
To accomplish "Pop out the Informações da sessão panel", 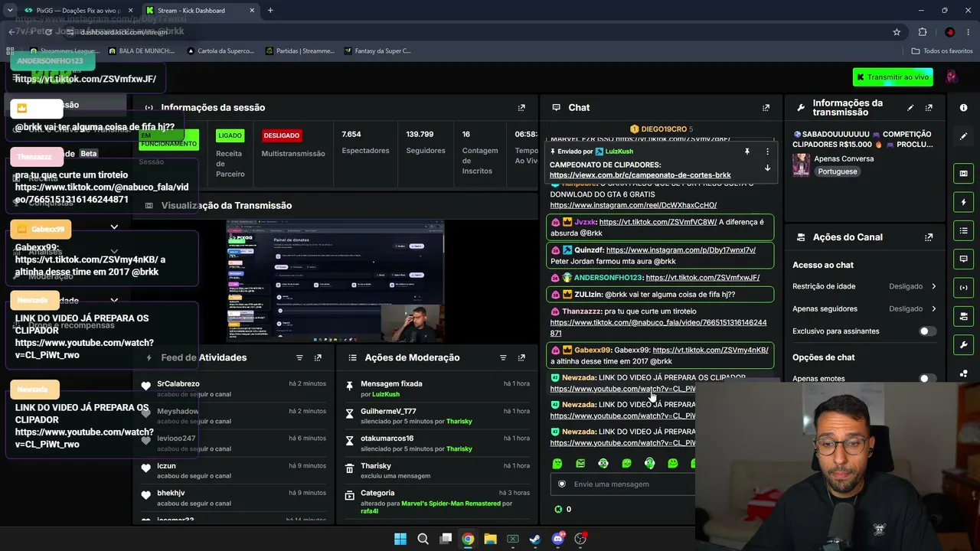I will [521, 108].
